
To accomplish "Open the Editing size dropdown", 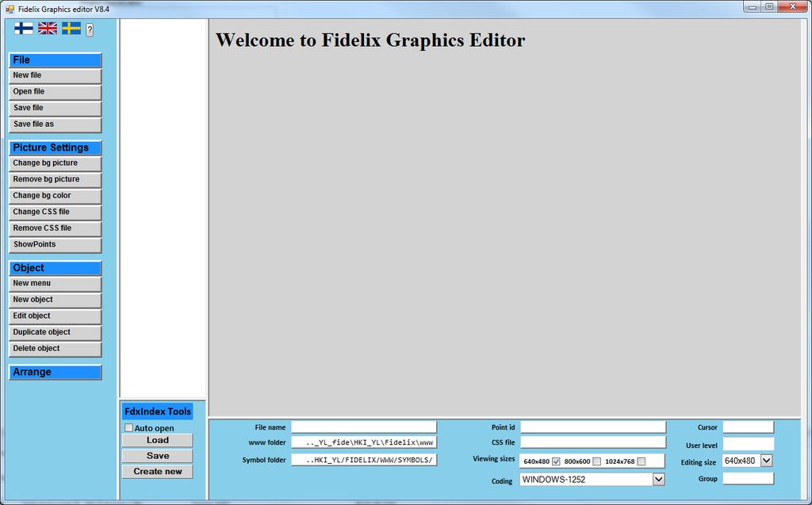I will pyautogui.click(x=767, y=461).
